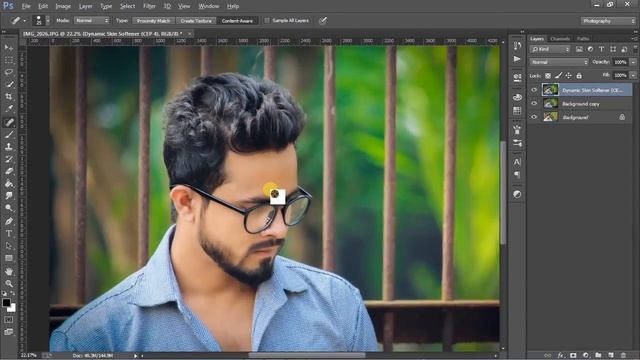Image resolution: width=640 pixels, height=360 pixels.
Task: Open the status bar info arrow
Action: pyautogui.click(x=136, y=356)
